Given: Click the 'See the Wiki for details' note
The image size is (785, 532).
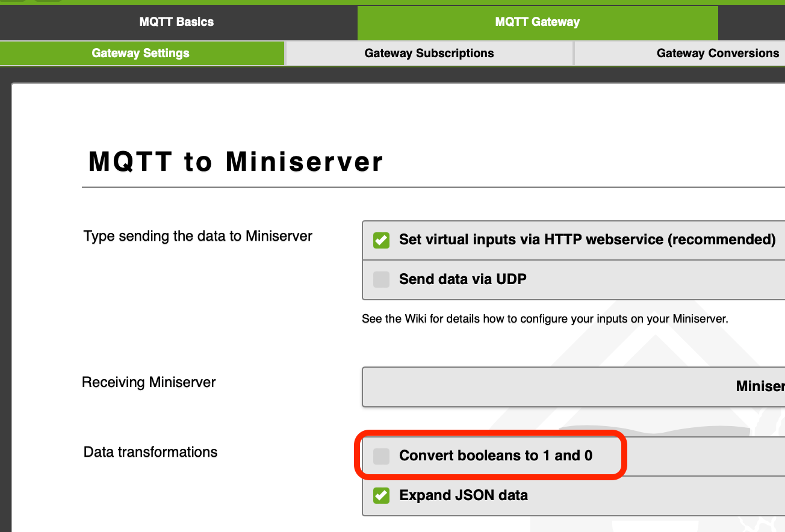Looking at the screenshot, I should click(x=545, y=319).
